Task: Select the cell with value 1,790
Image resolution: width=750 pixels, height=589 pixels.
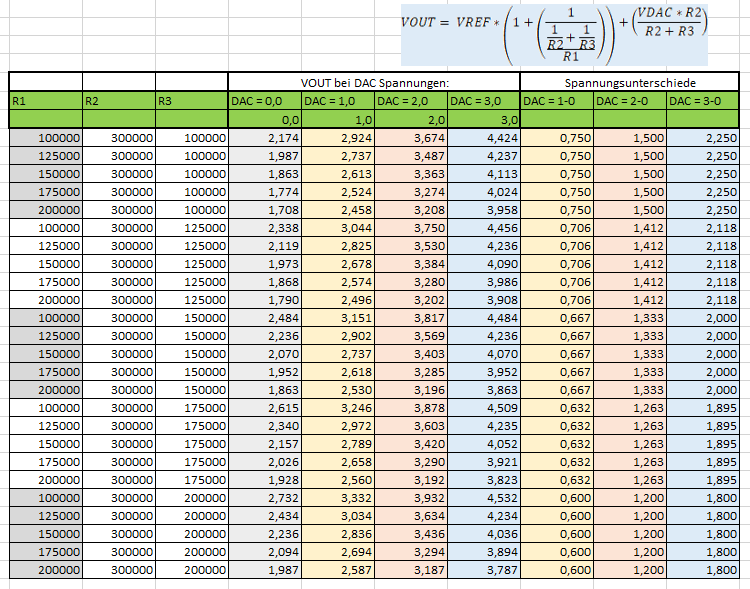Action: tap(265, 300)
